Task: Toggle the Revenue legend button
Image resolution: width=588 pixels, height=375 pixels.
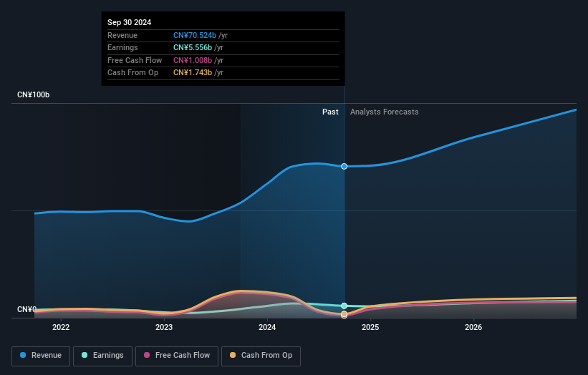Action: (41, 356)
